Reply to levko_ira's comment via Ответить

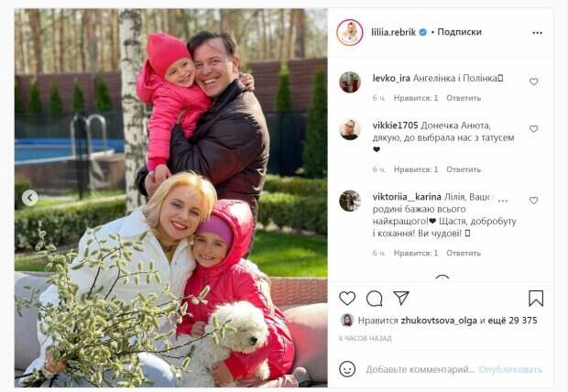coord(464,98)
